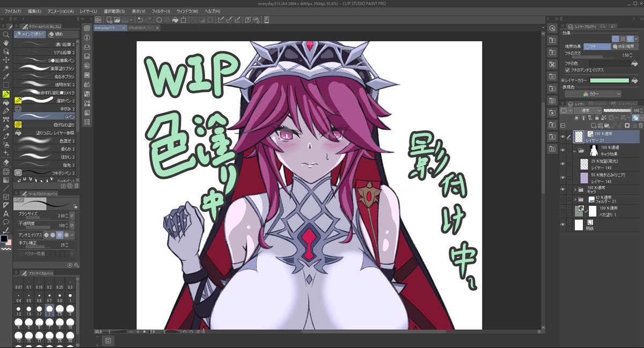Open sub tool detail wrench icon
Viewport: 644px width, 348px height.
(x=76, y=265)
